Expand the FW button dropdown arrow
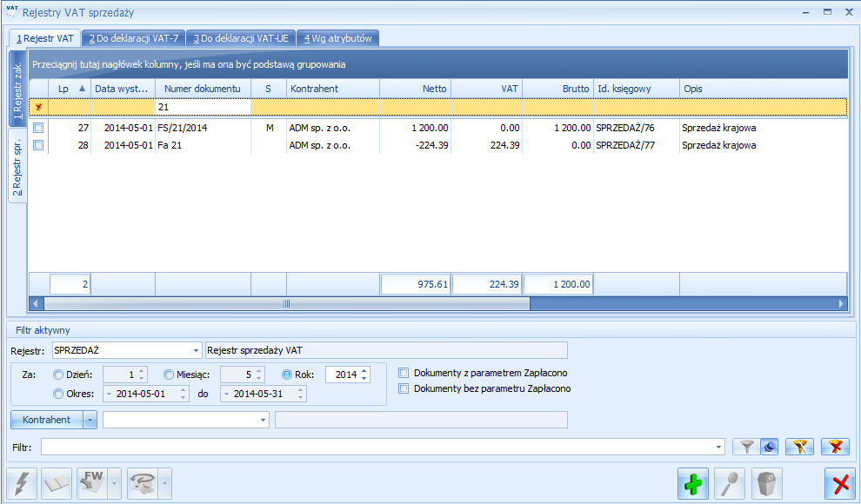The width and height of the screenshot is (861, 504). pyautogui.click(x=114, y=483)
